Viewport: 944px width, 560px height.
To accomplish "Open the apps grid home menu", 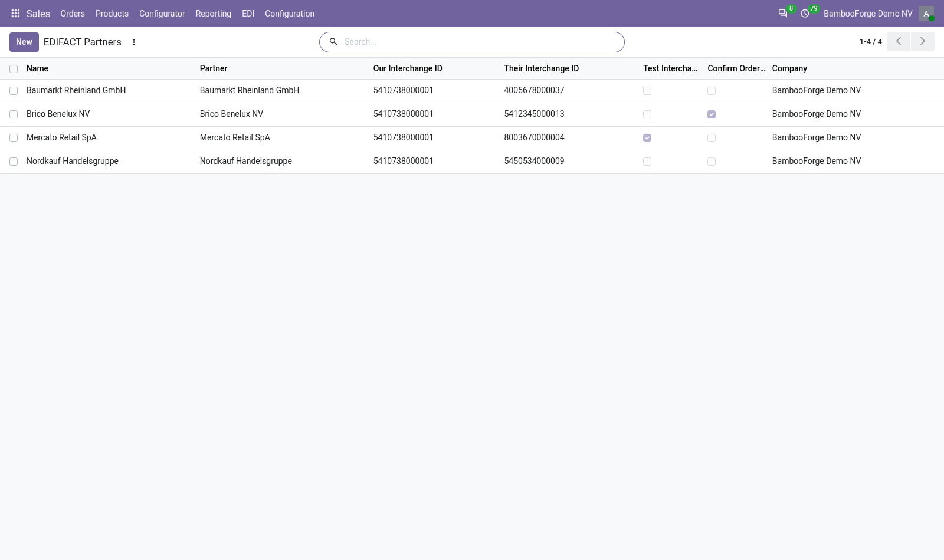I will [x=16, y=14].
